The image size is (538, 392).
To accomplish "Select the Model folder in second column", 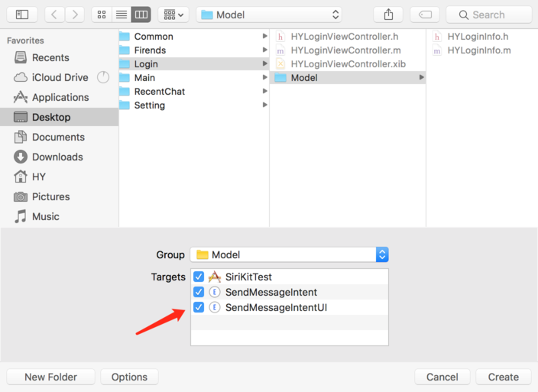I will tap(348, 77).
